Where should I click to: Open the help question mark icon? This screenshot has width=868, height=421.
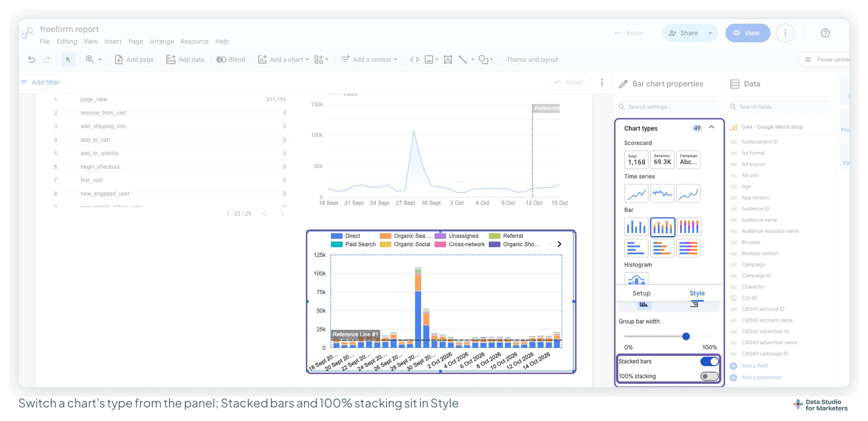(x=825, y=33)
